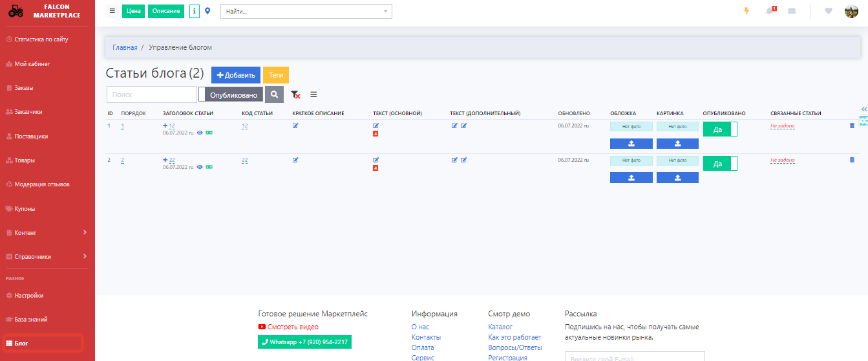868x361 pixels.
Task: Clear filters using the crossed funnel icon
Action: pyautogui.click(x=295, y=94)
